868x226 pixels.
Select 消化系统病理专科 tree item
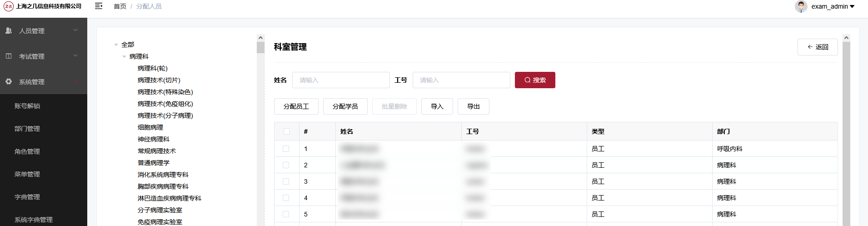pyautogui.click(x=163, y=175)
